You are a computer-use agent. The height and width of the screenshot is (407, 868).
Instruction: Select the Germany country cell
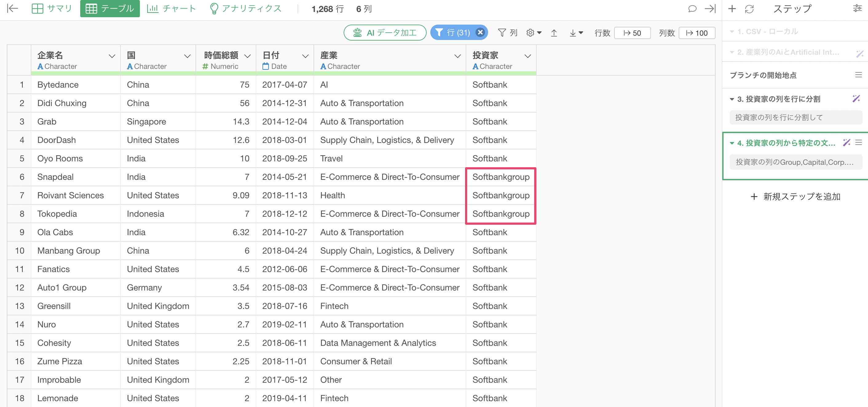click(158, 288)
